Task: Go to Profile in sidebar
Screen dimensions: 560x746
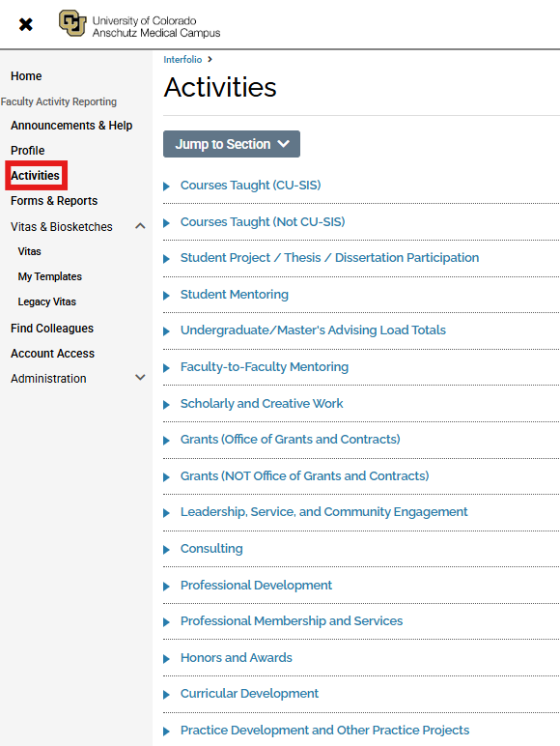Action: [28, 151]
